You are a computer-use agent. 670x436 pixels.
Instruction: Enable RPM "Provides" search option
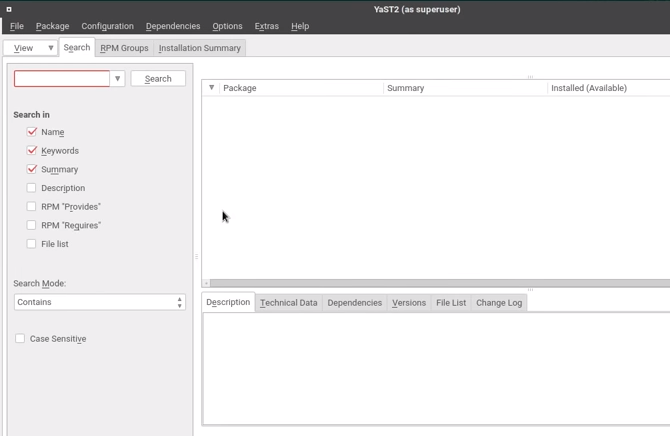pyautogui.click(x=32, y=207)
